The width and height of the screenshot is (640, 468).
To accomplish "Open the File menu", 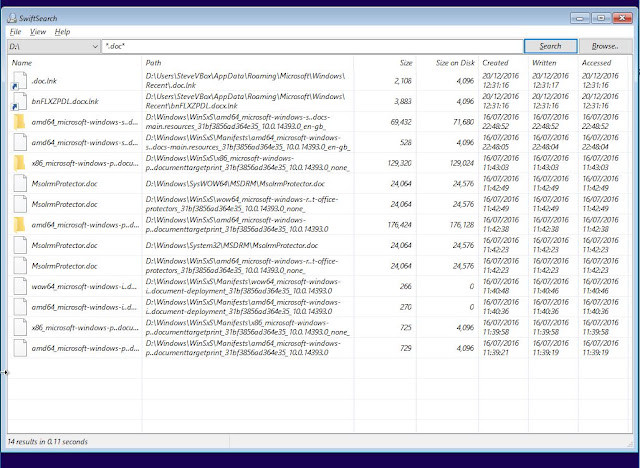I will 16,32.
